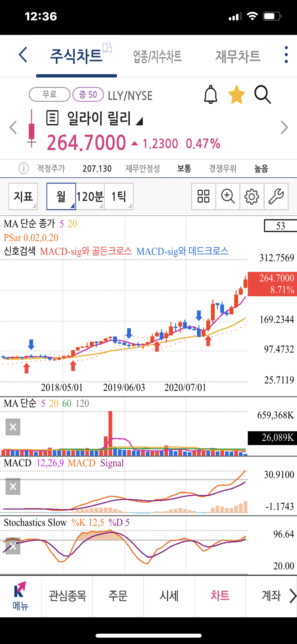Expand bottom navigation with right arrow
This screenshot has width=297, height=644.
(293, 596)
